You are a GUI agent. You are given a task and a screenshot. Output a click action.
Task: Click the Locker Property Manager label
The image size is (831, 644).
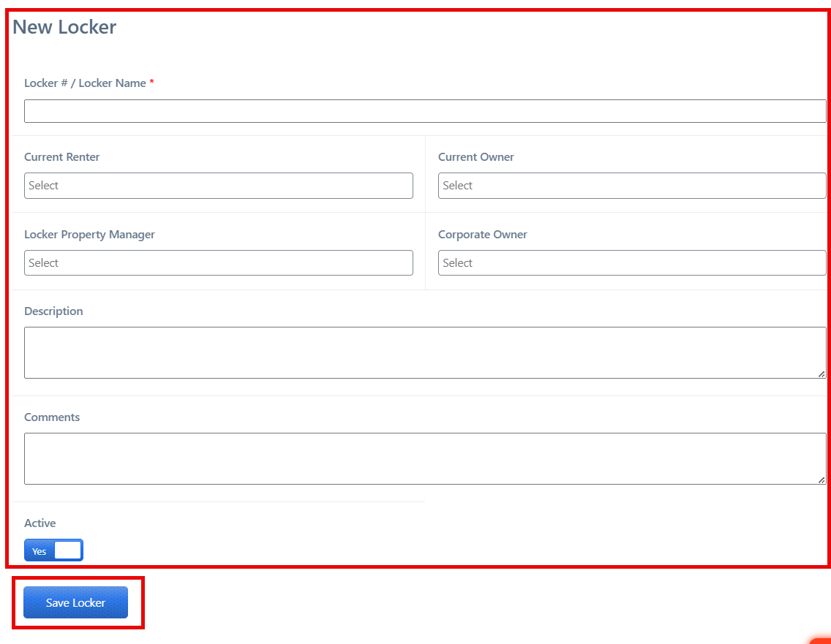coord(89,235)
